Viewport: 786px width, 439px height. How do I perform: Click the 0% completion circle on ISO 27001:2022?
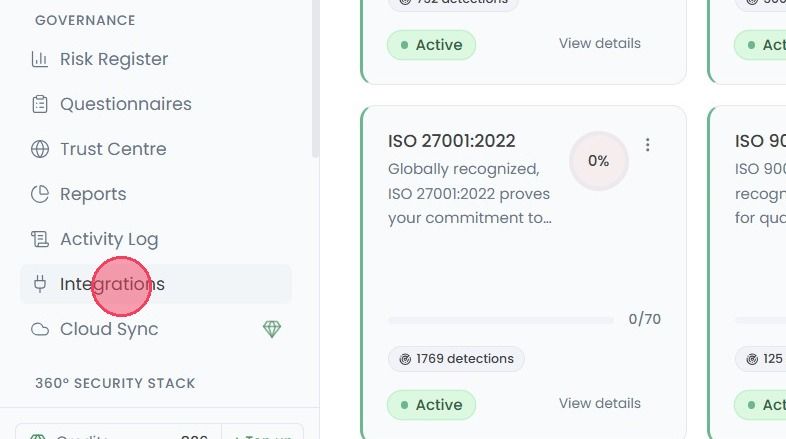(x=599, y=161)
